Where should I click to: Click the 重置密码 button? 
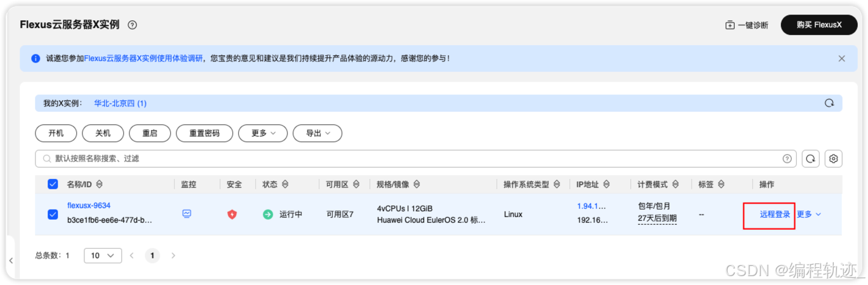pyautogui.click(x=204, y=133)
